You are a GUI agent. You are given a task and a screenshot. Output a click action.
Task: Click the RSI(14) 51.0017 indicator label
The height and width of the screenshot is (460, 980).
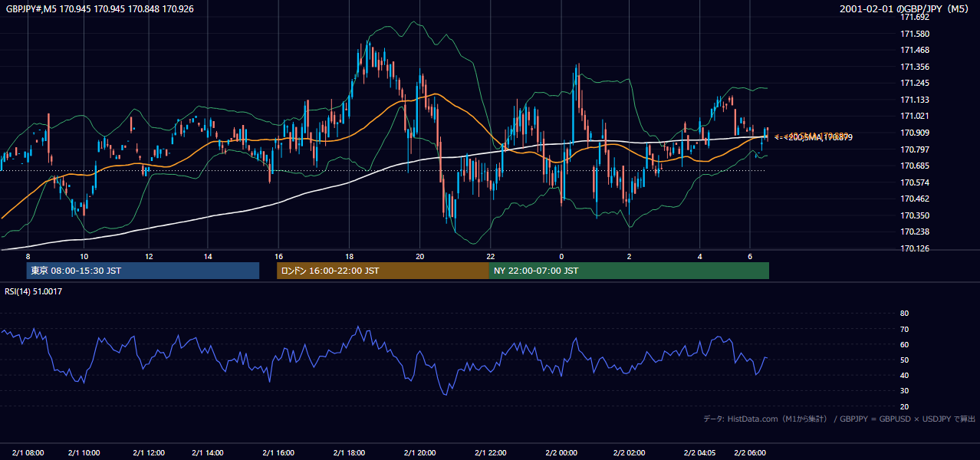33,291
